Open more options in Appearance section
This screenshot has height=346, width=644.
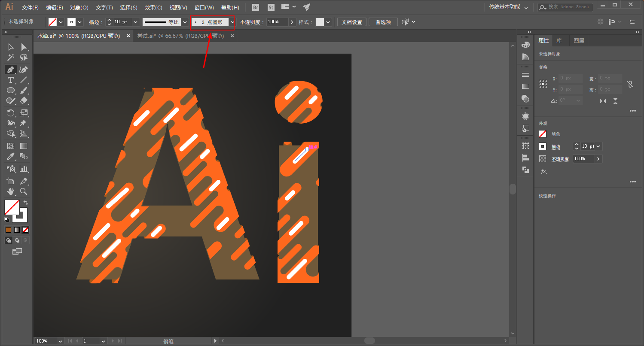click(632, 182)
